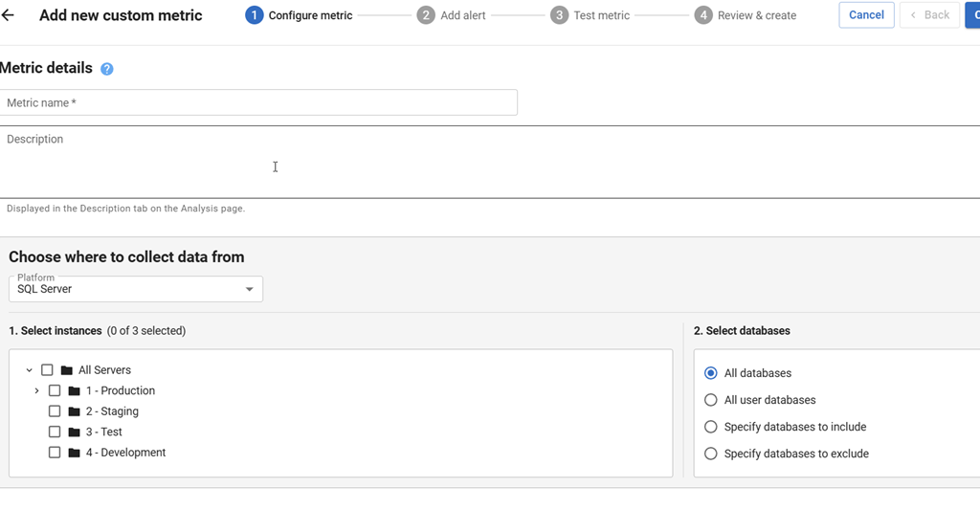Check the 2 - Staging checkbox
Viewport: 980px width, 510px height.
(x=55, y=411)
